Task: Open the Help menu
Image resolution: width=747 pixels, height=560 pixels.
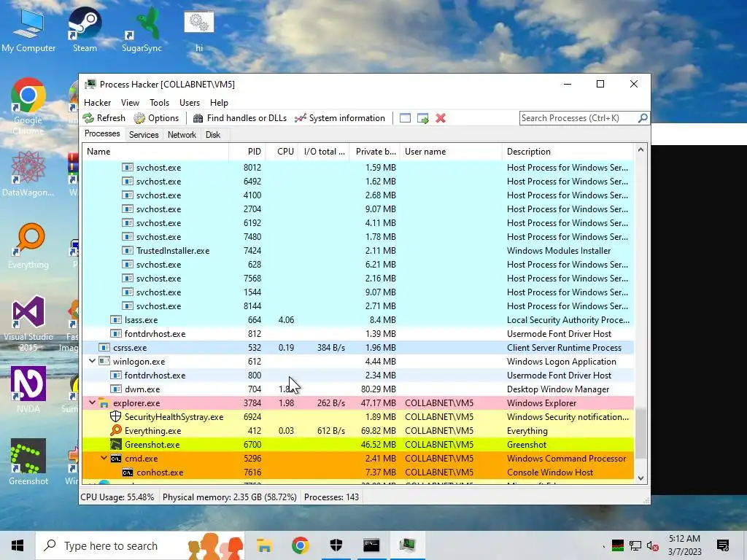Action: coord(219,103)
